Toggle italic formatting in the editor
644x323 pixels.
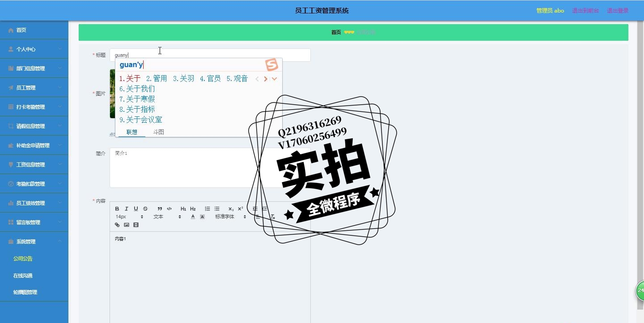127,209
